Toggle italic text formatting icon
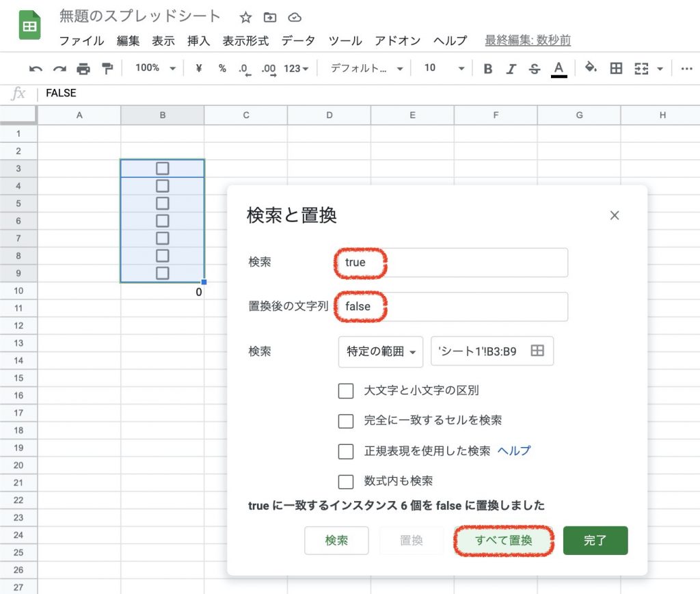Viewport: 700px width, 594px height. click(x=511, y=68)
